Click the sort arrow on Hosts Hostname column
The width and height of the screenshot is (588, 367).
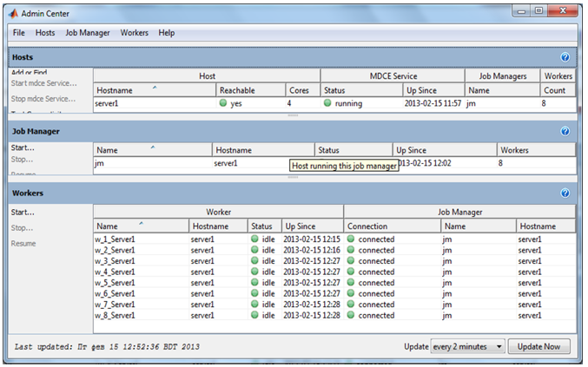coord(155,88)
